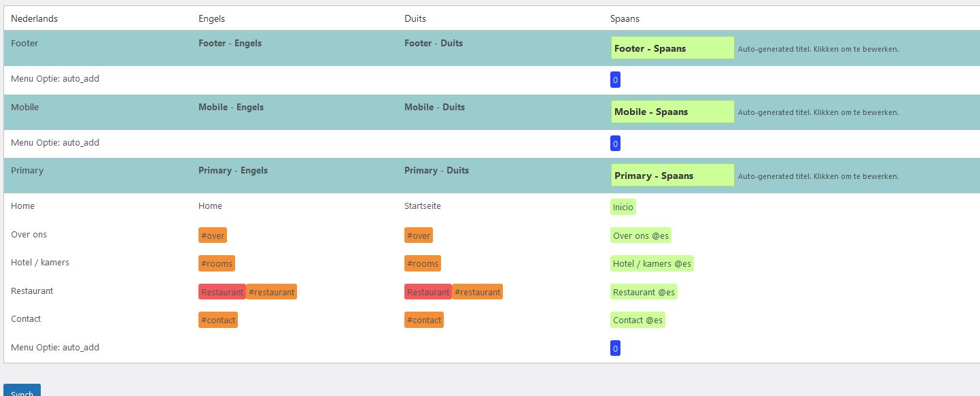980x396 pixels.
Task: Click the #restaurant tag in Duits column
Action: pyautogui.click(x=477, y=292)
